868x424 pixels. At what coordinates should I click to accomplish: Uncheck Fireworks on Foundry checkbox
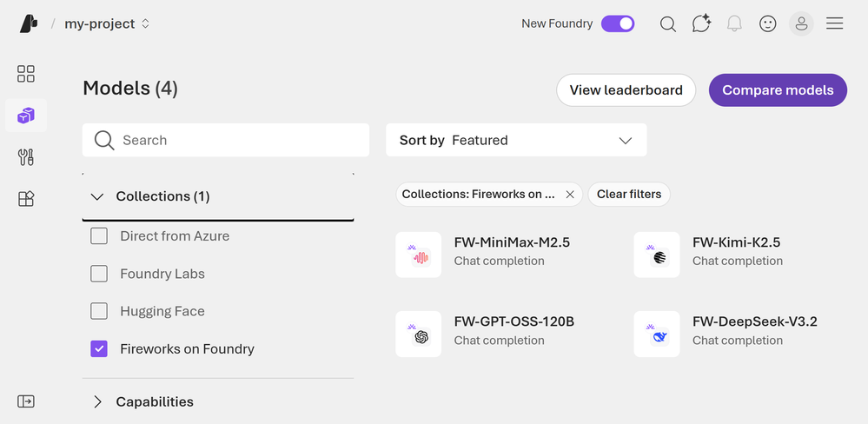click(99, 349)
